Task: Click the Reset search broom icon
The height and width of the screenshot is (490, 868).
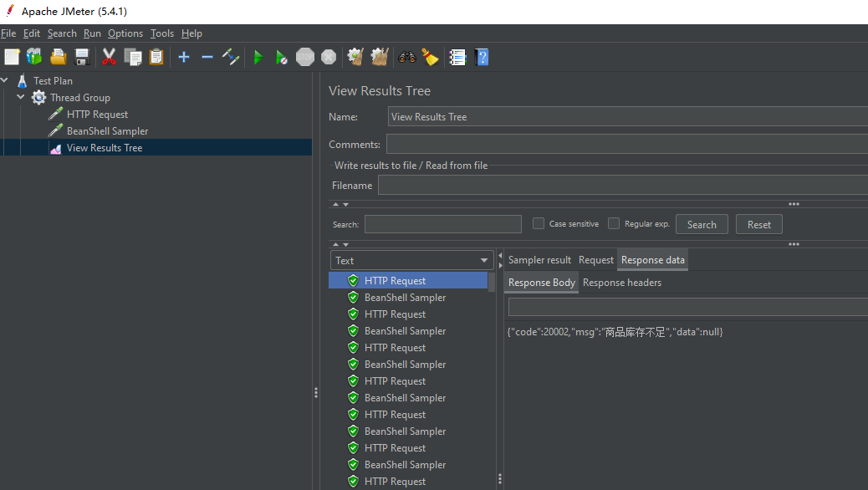Action: point(430,57)
